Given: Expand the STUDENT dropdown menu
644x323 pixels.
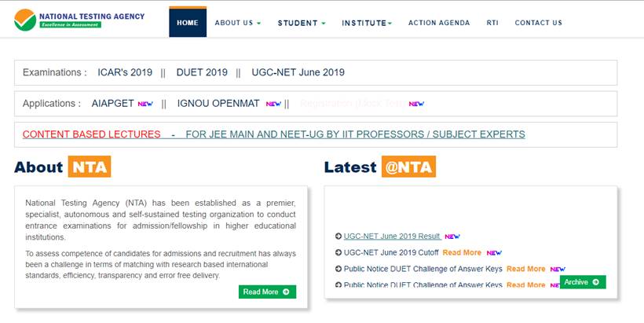Looking at the screenshot, I should (302, 23).
